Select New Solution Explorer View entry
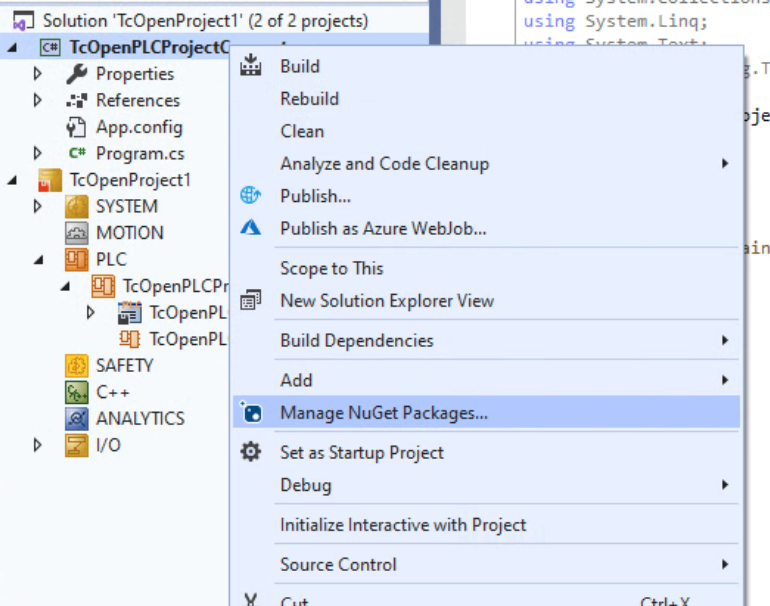 486,301
